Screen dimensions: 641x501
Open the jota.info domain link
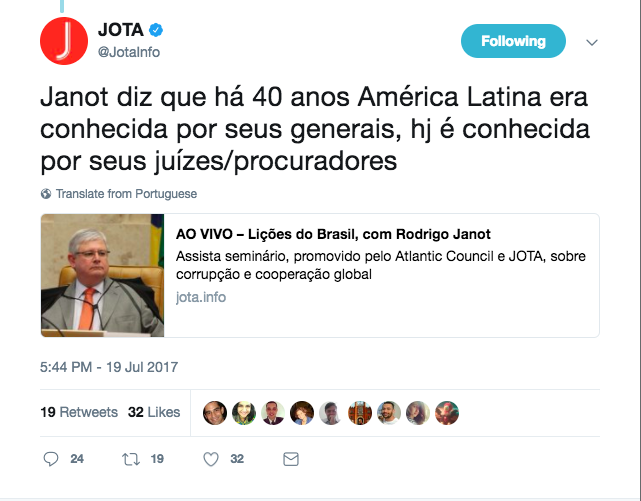click(201, 297)
